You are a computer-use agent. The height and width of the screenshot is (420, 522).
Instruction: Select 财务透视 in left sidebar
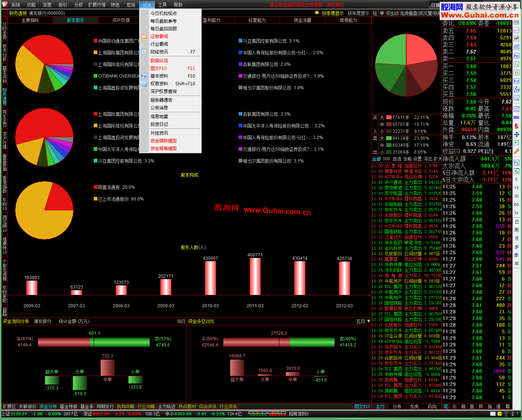pyautogui.click(x=4, y=97)
